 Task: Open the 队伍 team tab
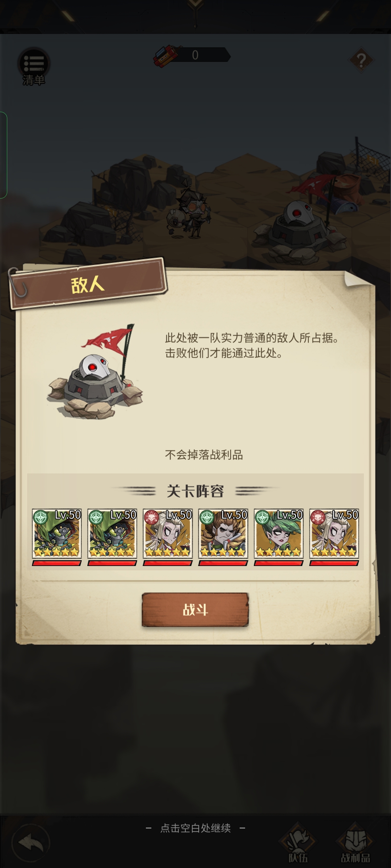(298, 843)
